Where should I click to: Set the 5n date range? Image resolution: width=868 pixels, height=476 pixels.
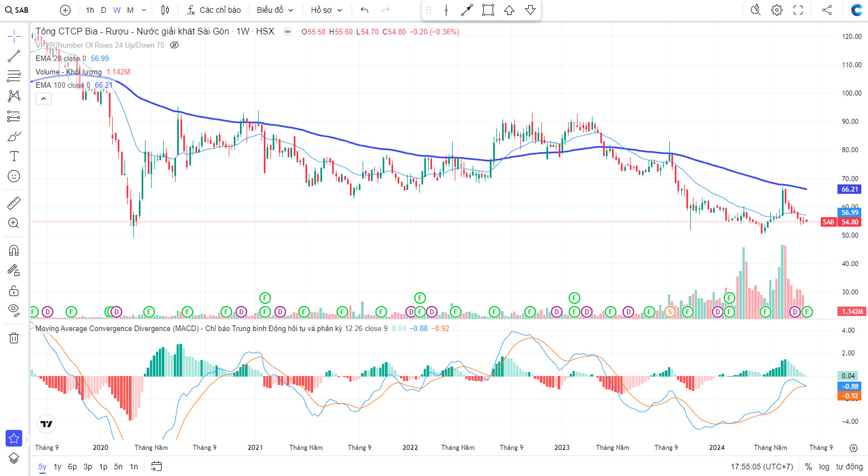click(x=118, y=467)
